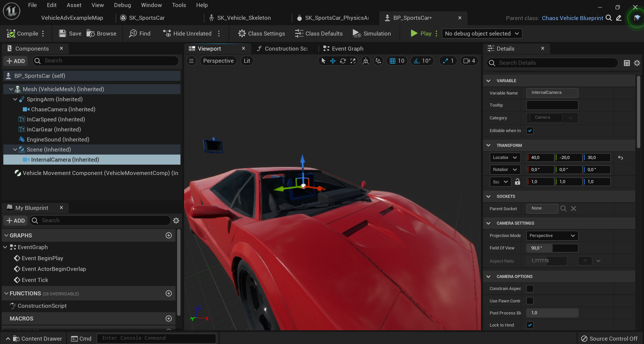This screenshot has width=644, height=344.
Task: Compile the Blueprint
Action: [x=23, y=33]
